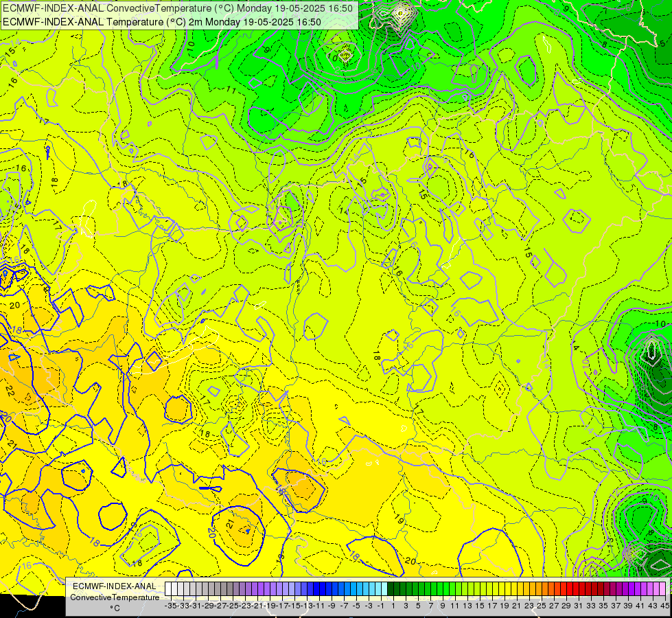This screenshot has height=618, width=672.
Task: Pick the orange swatch above the 25 label
Action: tap(539, 589)
